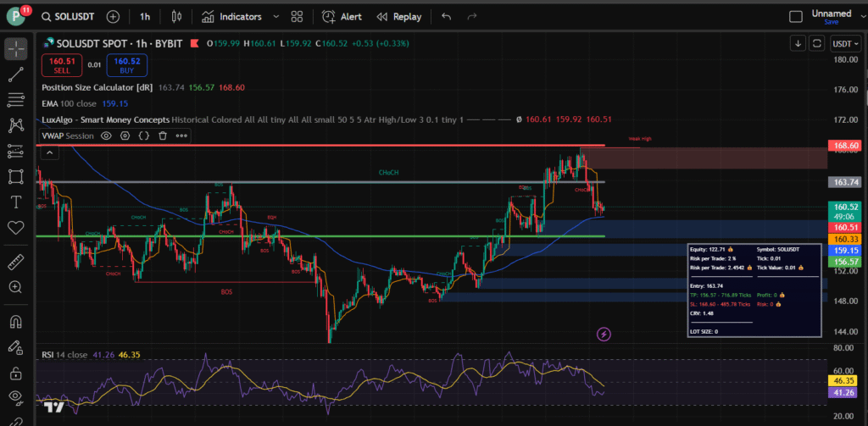Click the 159.15 blue EMA price label
This screenshot has height=426, width=868.
point(843,250)
